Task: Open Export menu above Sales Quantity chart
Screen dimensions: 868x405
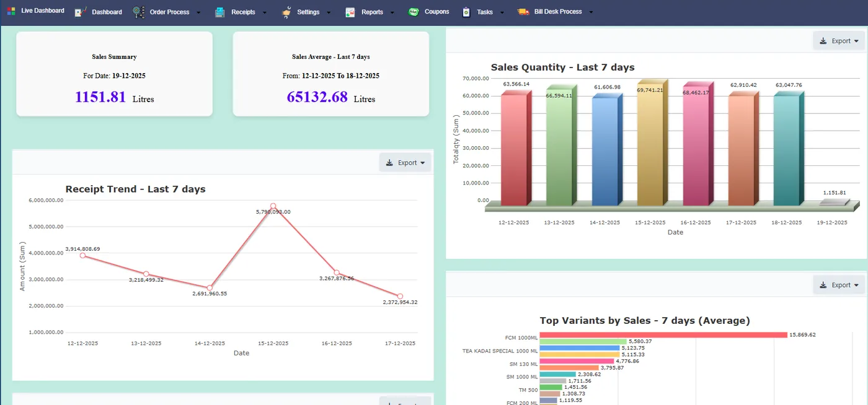Action: [839, 41]
